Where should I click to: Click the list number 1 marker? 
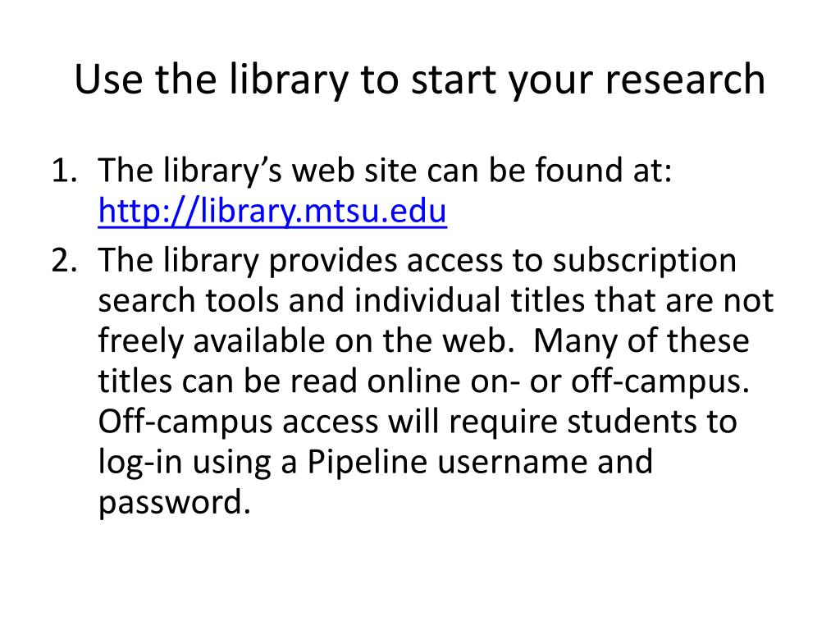(64, 171)
